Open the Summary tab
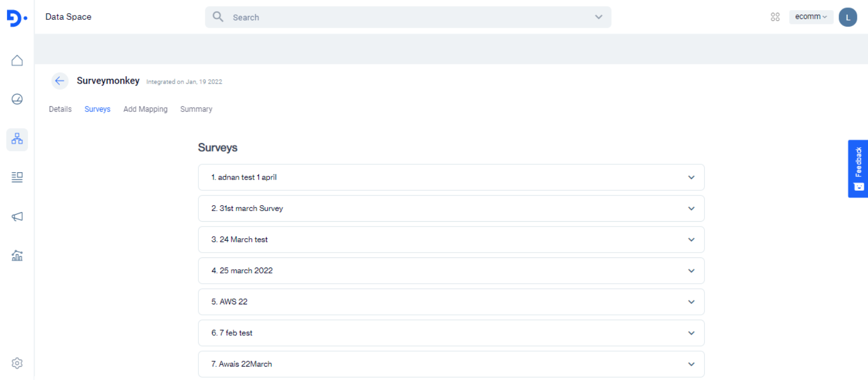The width and height of the screenshot is (868, 380). point(196,109)
